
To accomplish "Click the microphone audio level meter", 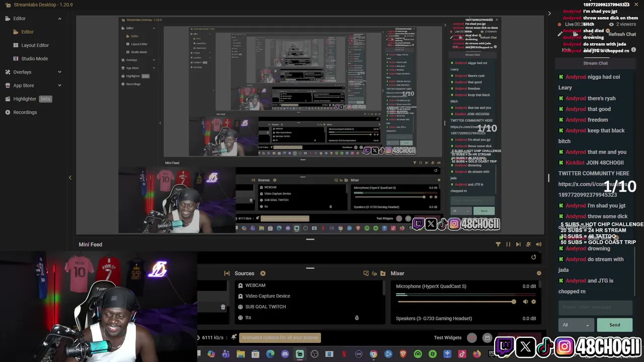I will 466,295.
